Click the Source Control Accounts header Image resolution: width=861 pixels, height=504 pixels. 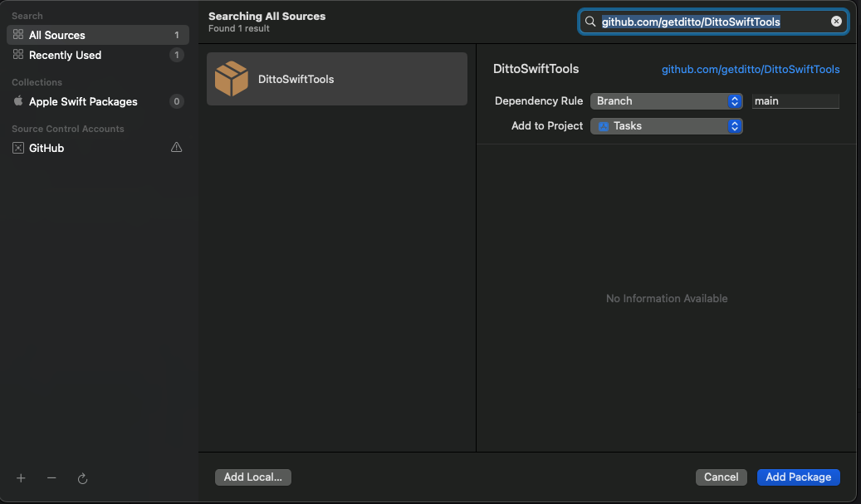pos(68,129)
